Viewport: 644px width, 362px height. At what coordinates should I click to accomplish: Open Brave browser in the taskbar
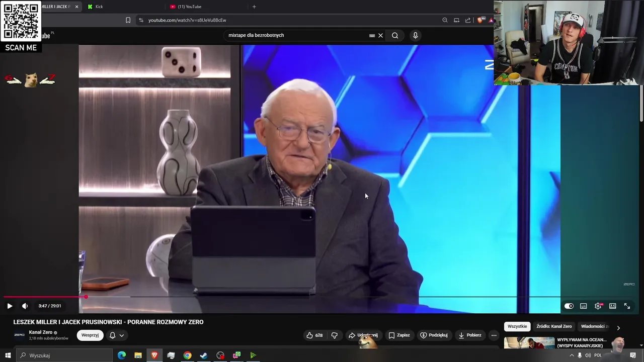click(x=154, y=355)
